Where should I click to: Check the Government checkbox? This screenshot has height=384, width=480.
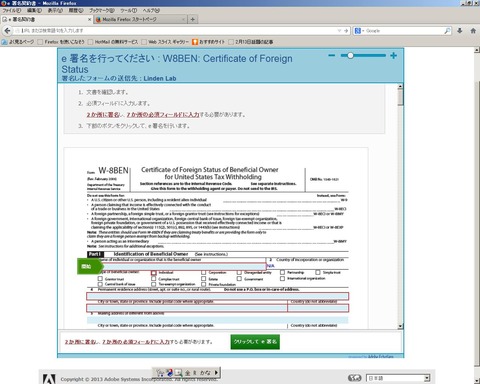(239, 279)
